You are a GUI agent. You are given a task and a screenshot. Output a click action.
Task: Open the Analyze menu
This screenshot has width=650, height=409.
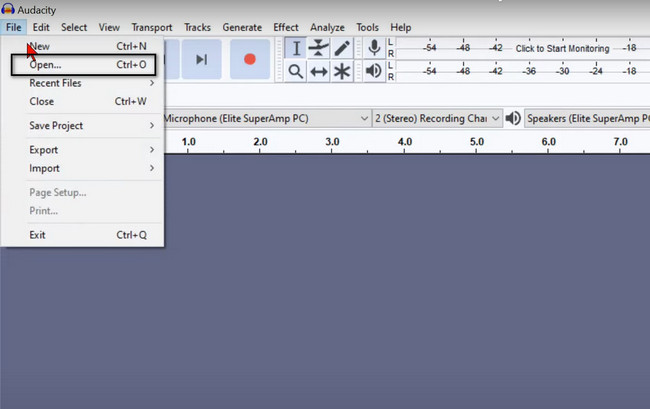(327, 27)
